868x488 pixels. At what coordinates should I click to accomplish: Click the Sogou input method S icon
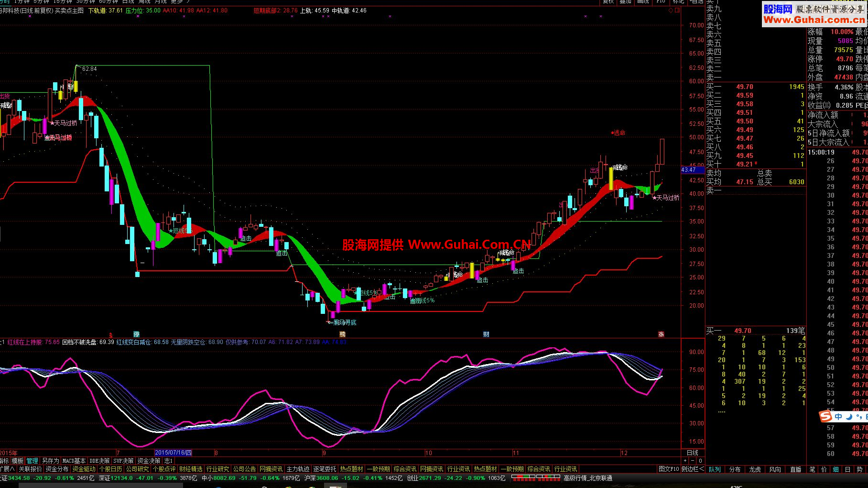coord(825,417)
